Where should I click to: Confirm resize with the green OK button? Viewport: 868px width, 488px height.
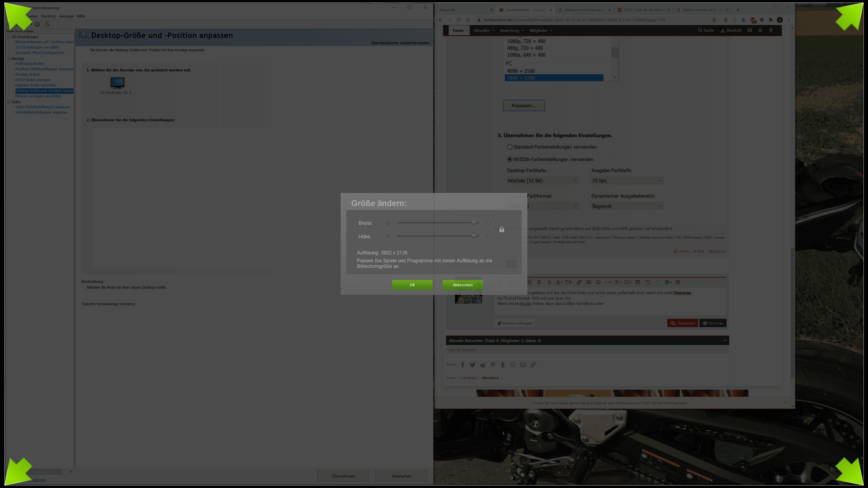(412, 285)
